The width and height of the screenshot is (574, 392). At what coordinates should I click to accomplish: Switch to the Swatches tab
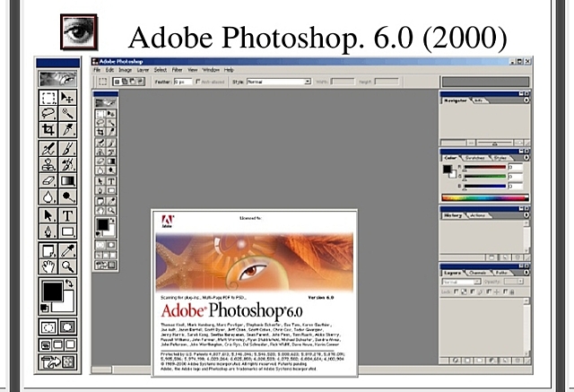(474, 158)
